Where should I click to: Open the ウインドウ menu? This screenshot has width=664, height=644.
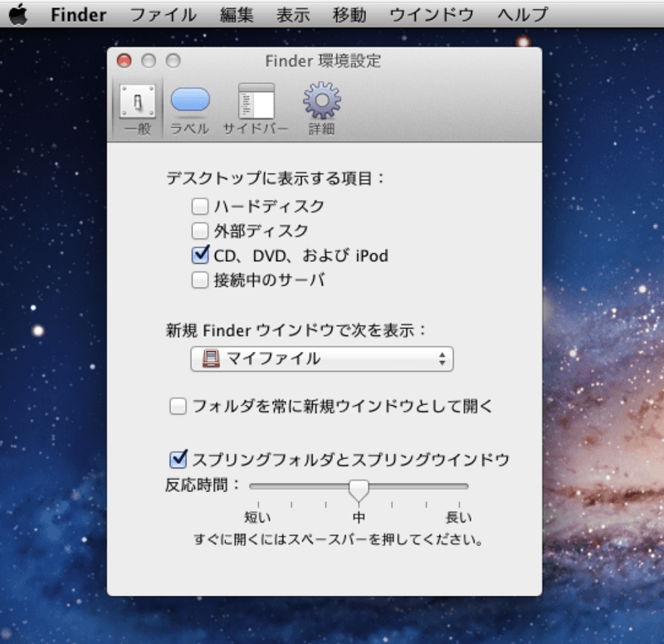432,15
